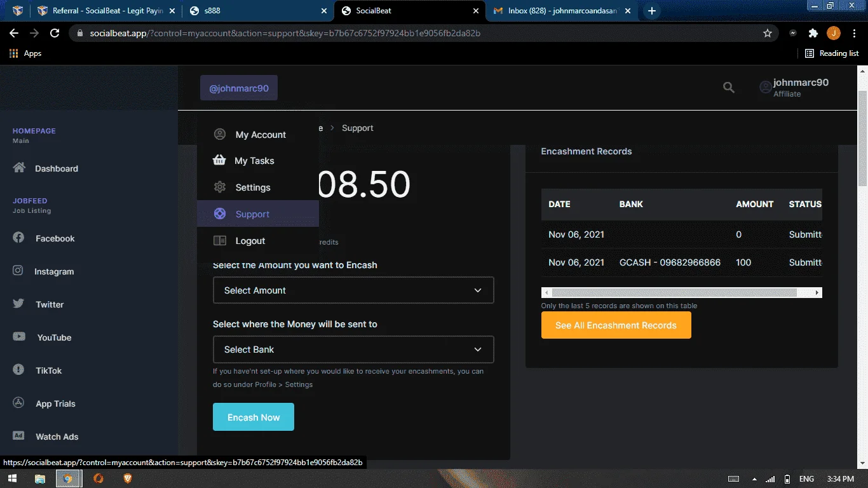Click the Chrome icon in the taskbar
The width and height of the screenshot is (868, 488).
pyautogui.click(x=69, y=478)
